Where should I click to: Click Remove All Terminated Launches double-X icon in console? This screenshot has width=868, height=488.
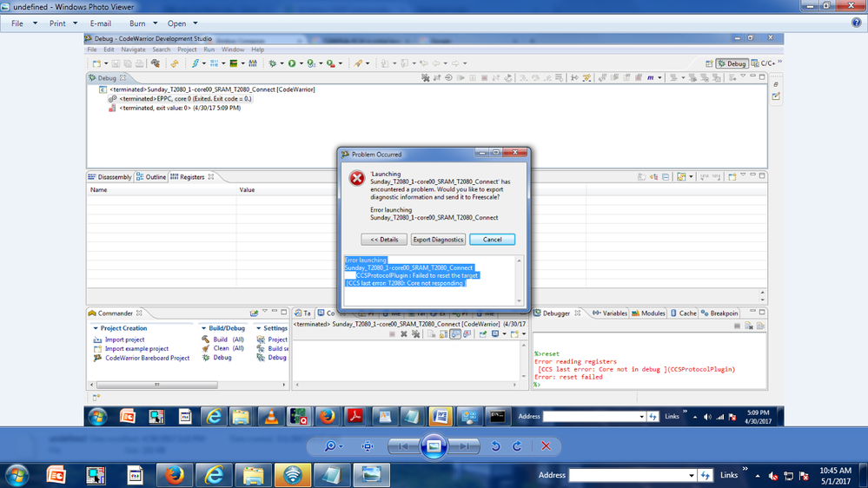[415, 334]
